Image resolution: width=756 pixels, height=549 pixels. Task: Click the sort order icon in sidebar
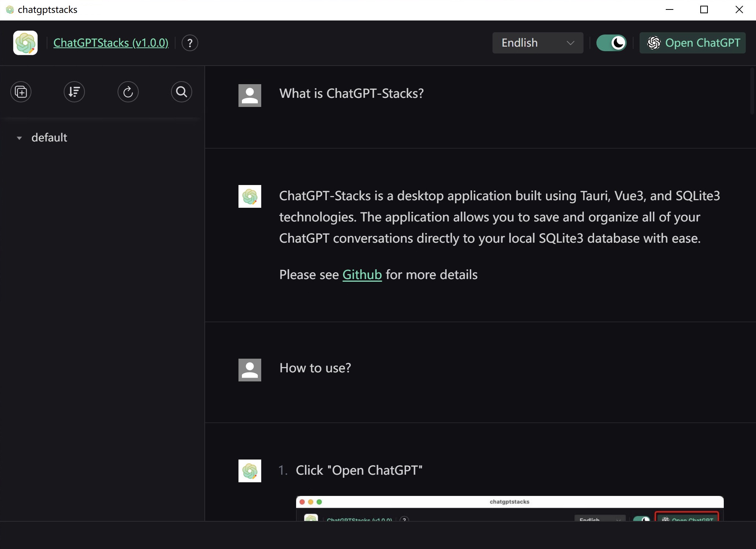point(74,92)
